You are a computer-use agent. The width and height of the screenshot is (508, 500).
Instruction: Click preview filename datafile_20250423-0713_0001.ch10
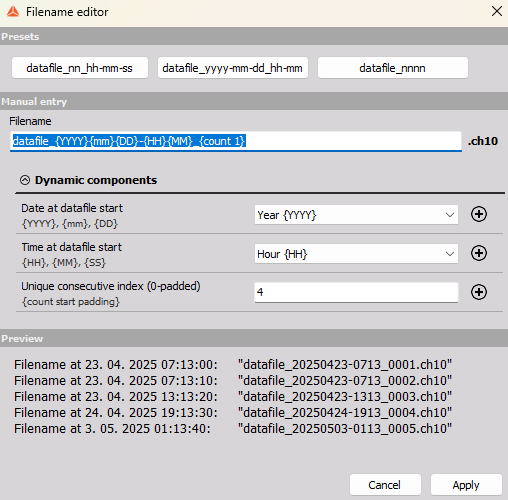[x=345, y=364]
